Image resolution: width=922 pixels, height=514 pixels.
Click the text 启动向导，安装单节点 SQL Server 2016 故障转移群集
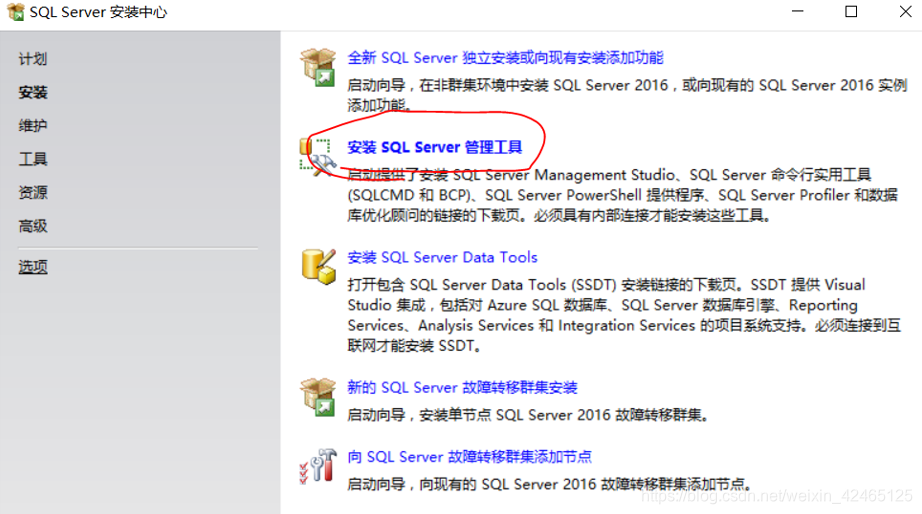pyautogui.click(x=527, y=415)
